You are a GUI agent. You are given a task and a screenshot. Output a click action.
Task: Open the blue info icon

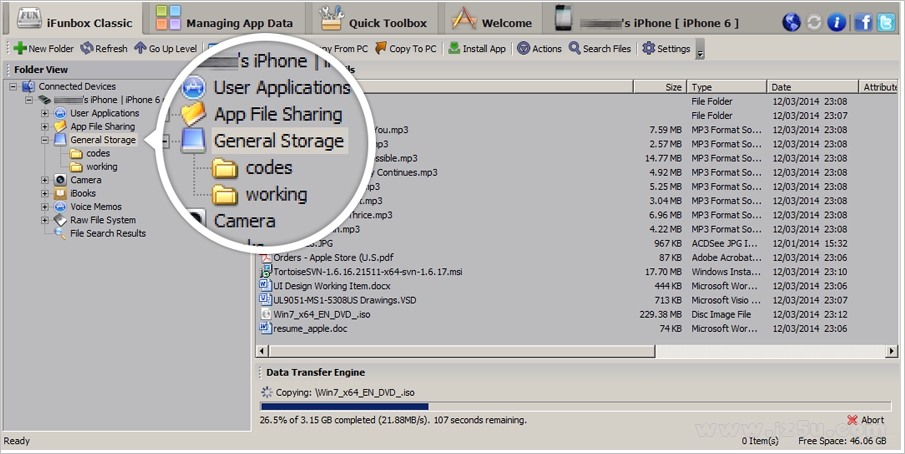coord(836,22)
